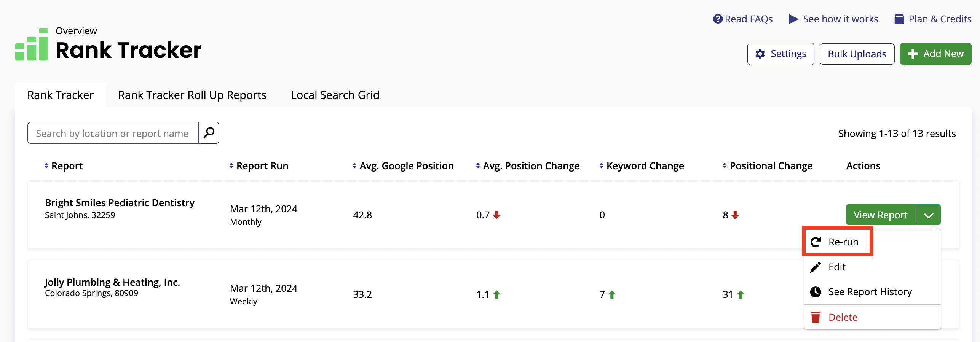The width and height of the screenshot is (980, 342).
Task: Focus the search by location input field
Action: tap(113, 133)
